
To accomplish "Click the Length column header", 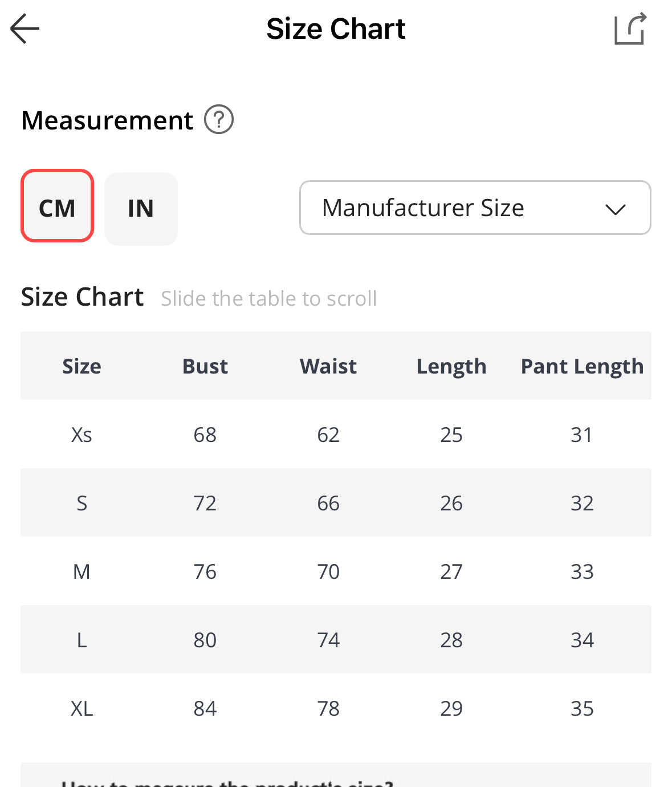I will (451, 367).
